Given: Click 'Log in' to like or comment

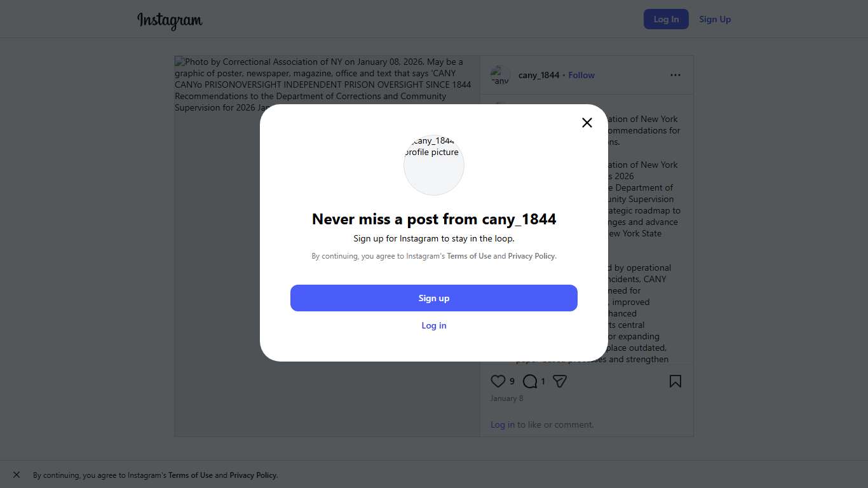Looking at the screenshot, I should point(503,424).
